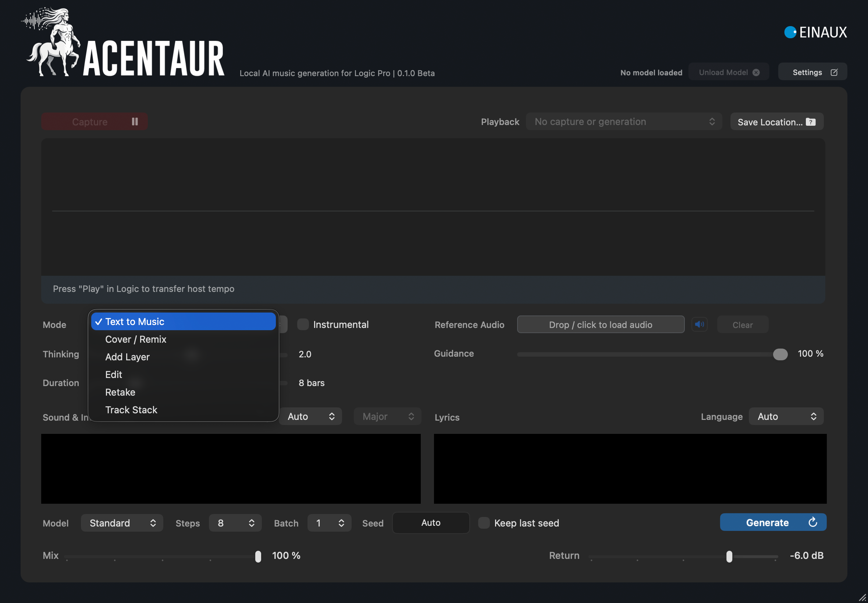The height and width of the screenshot is (603, 868).
Task: Click the external link icon on Settings
Action: tap(834, 72)
